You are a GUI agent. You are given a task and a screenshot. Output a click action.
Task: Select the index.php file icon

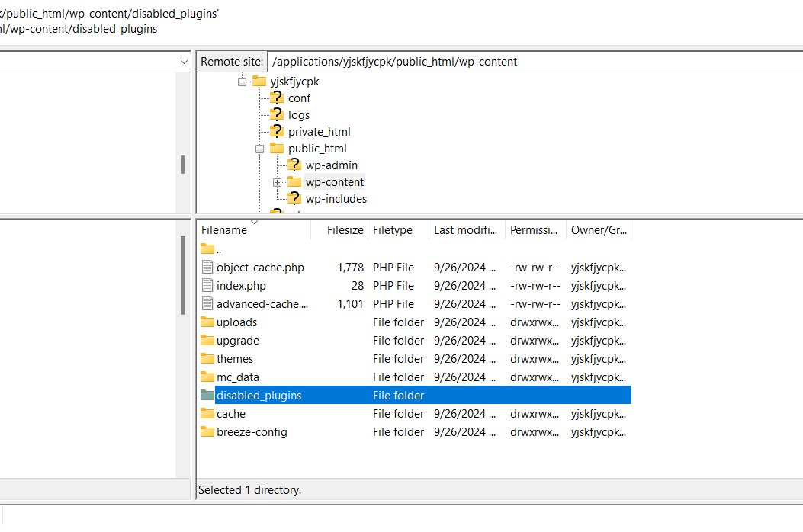[207, 285]
